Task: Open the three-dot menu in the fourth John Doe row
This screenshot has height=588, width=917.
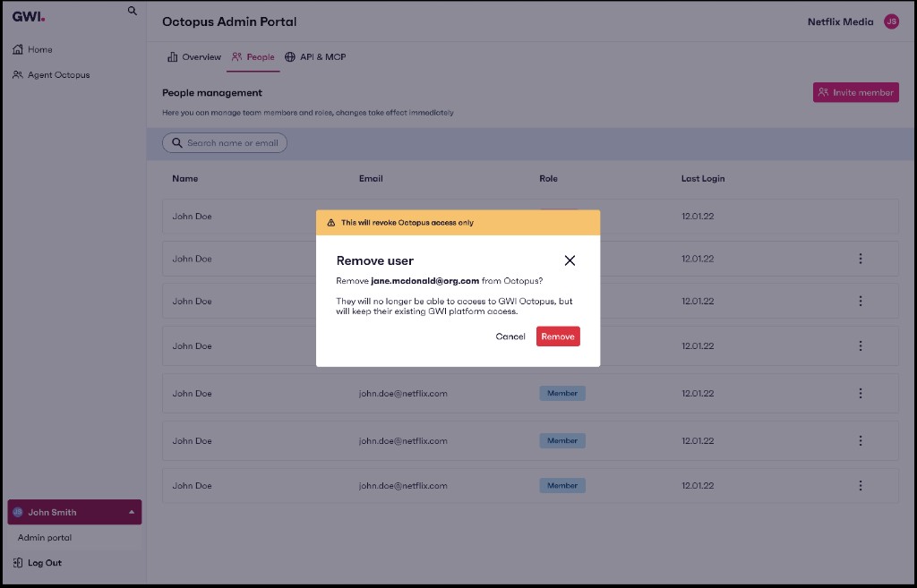Action: click(x=861, y=346)
